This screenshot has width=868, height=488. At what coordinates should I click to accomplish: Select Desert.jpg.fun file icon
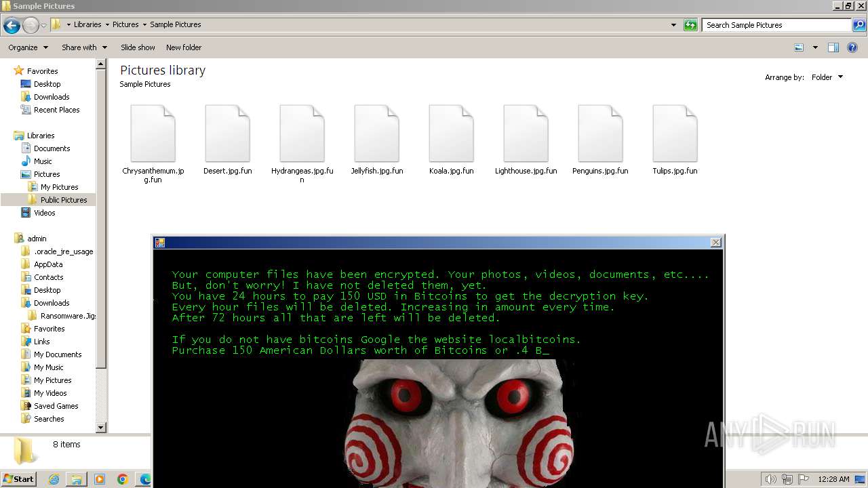228,134
